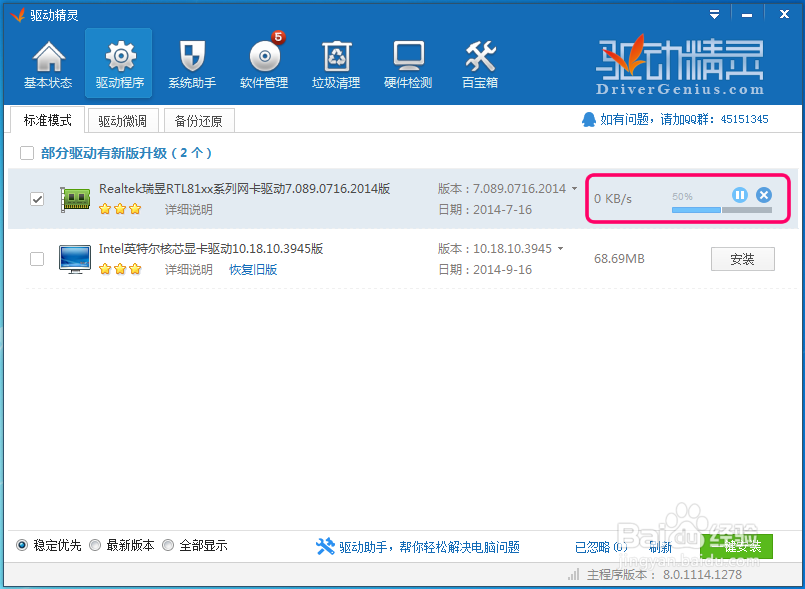Click 安装 for the Intel driver
The height and width of the screenshot is (589, 805).
pos(742,259)
